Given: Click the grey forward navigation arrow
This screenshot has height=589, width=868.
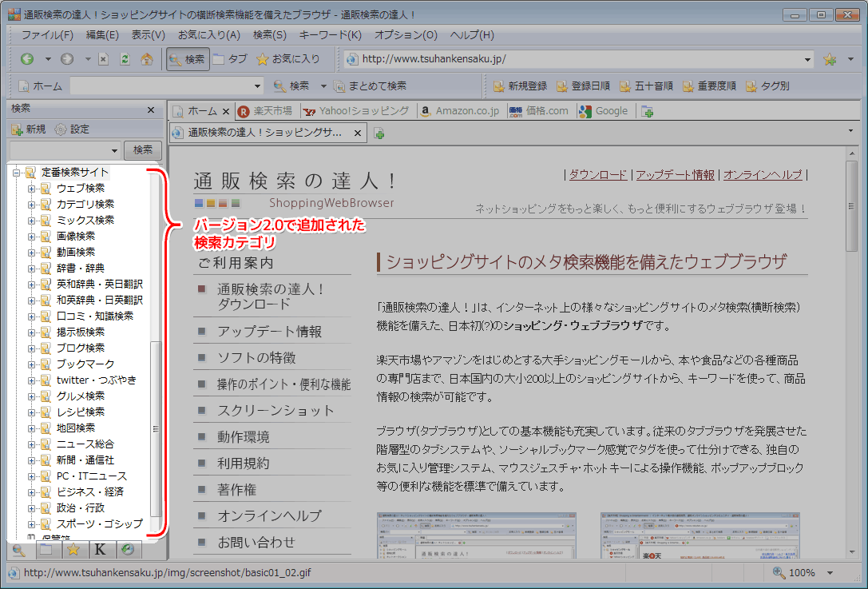Looking at the screenshot, I should (67, 58).
